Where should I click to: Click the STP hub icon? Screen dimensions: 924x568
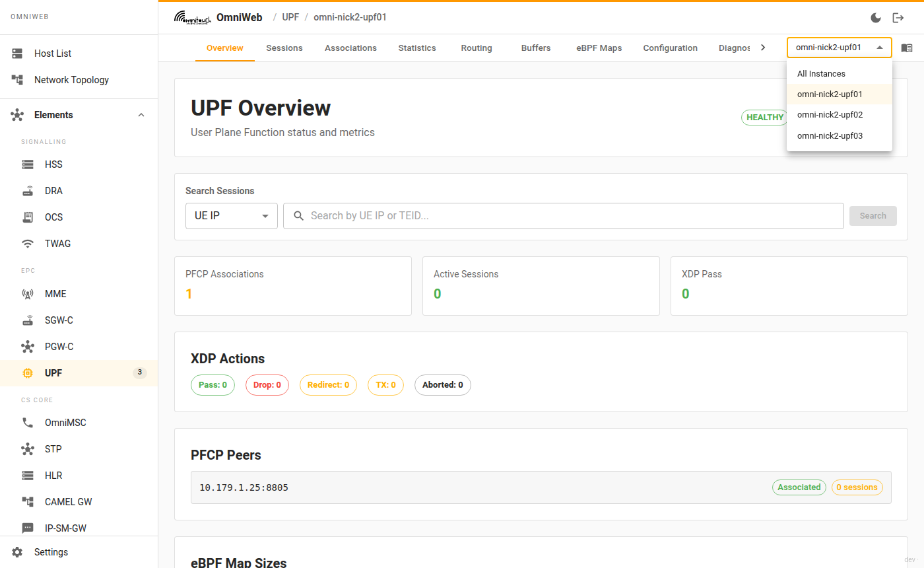click(x=28, y=449)
